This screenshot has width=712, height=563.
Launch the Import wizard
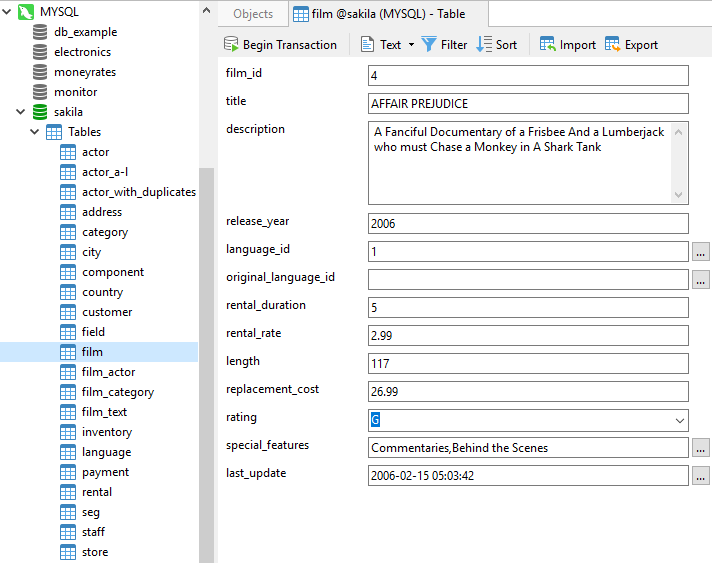(x=568, y=44)
